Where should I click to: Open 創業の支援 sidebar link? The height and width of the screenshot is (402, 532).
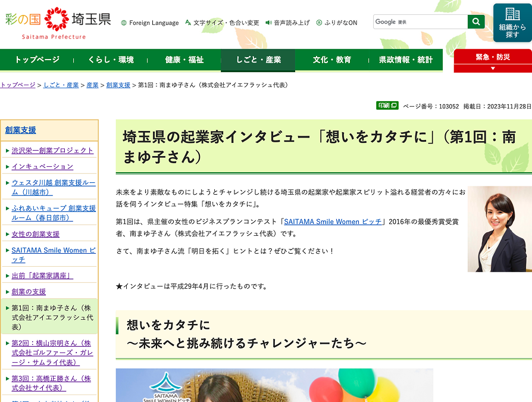point(29,292)
